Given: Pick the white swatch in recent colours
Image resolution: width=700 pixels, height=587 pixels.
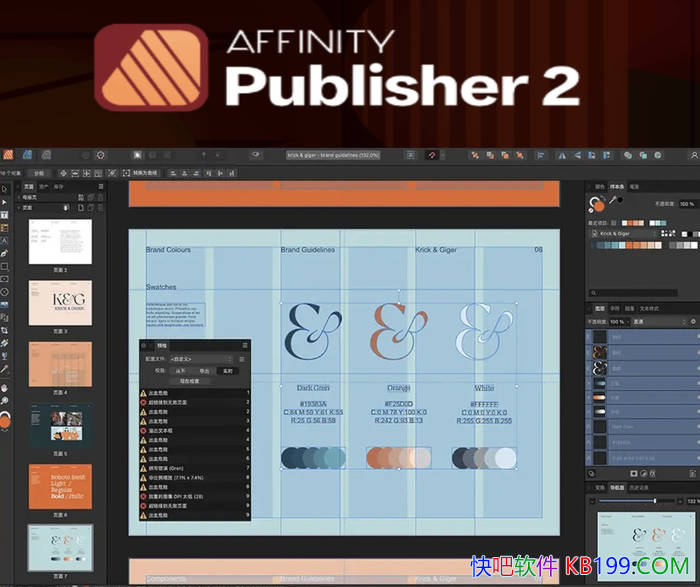Looking at the screenshot, I should pyautogui.click(x=652, y=223).
